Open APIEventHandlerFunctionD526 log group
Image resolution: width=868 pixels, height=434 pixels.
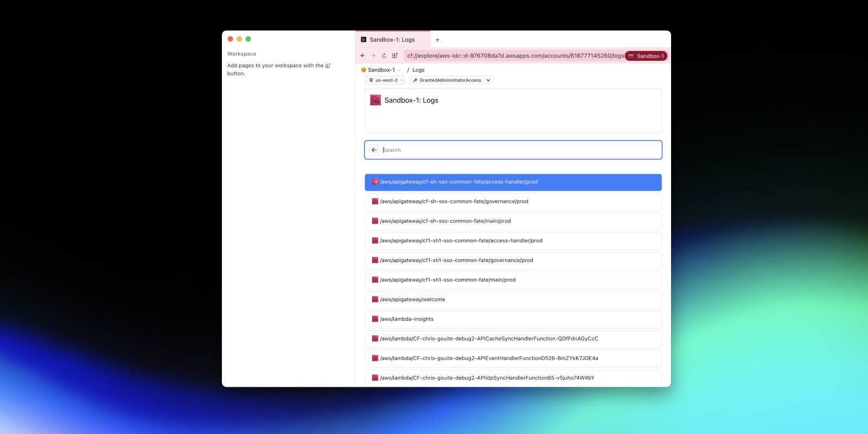pos(513,358)
